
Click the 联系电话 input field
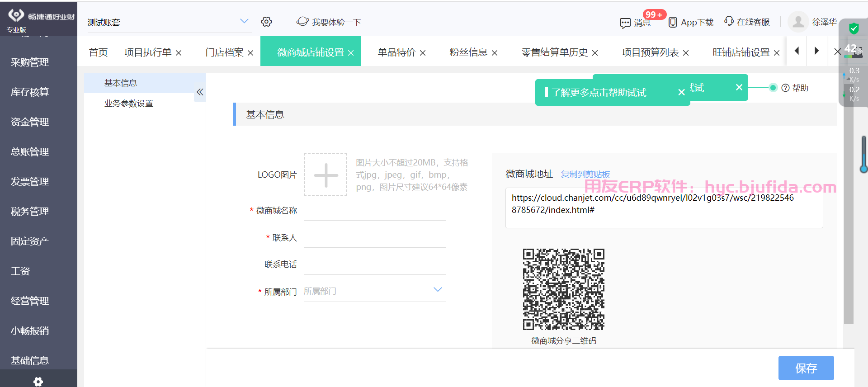(375, 264)
